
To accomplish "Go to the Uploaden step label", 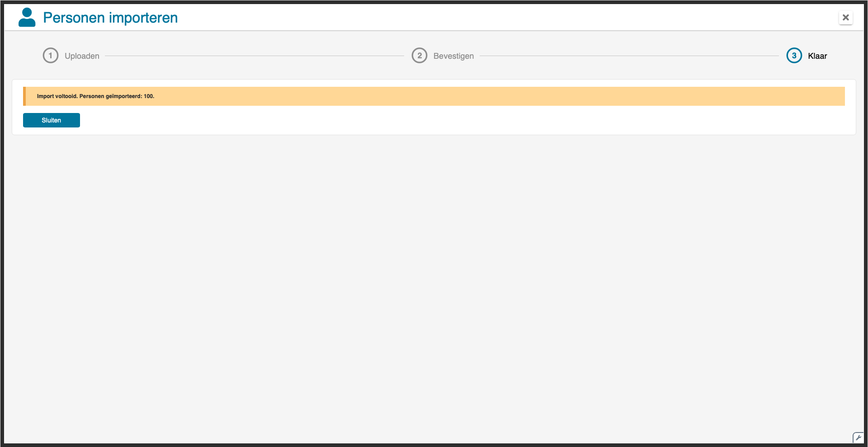I will (x=82, y=56).
